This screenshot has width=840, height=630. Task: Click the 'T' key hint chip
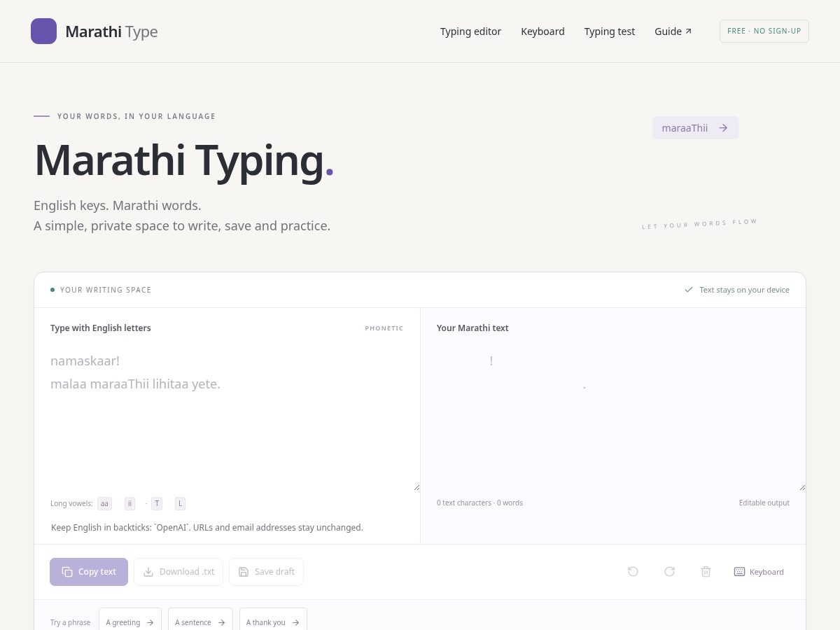pos(157,503)
